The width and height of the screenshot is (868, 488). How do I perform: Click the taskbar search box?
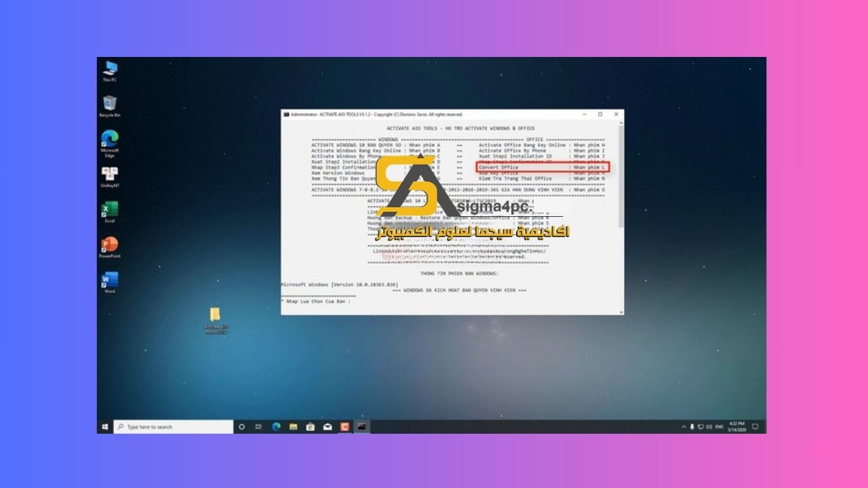[x=174, y=427]
